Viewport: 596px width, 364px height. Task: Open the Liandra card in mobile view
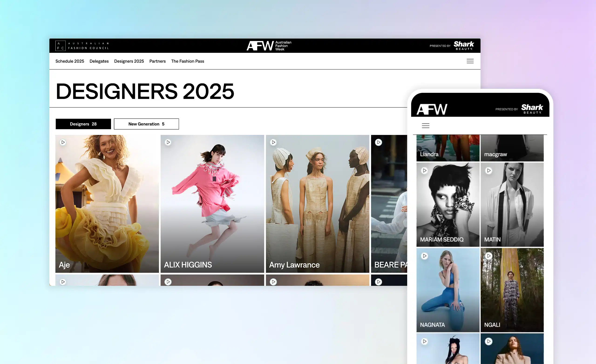coord(448,148)
